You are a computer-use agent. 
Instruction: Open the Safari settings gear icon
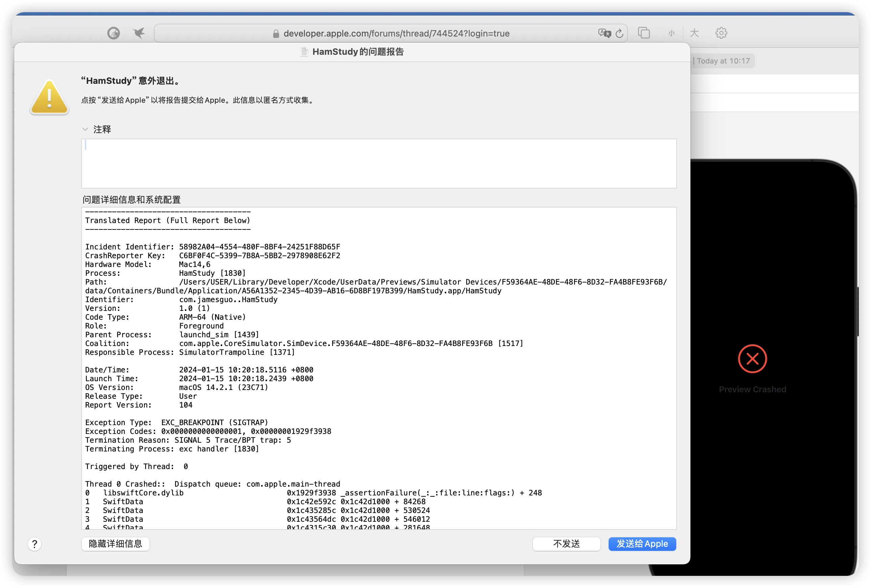721,33
